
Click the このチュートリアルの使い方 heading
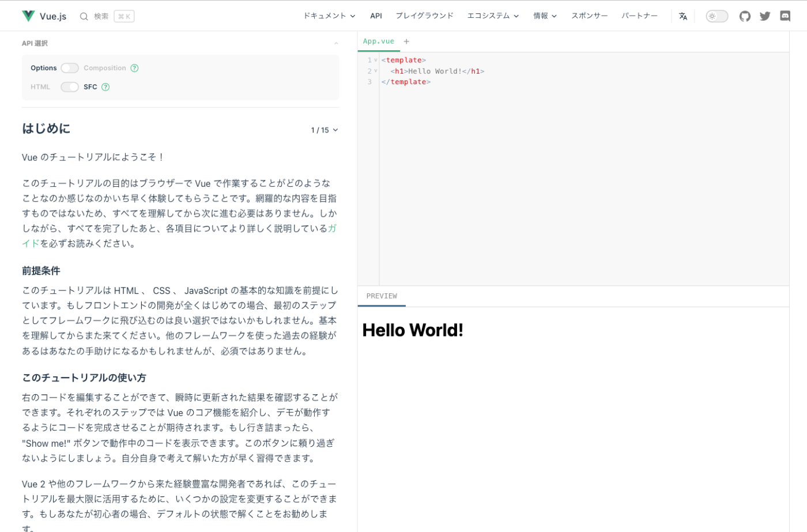pyautogui.click(x=84, y=378)
